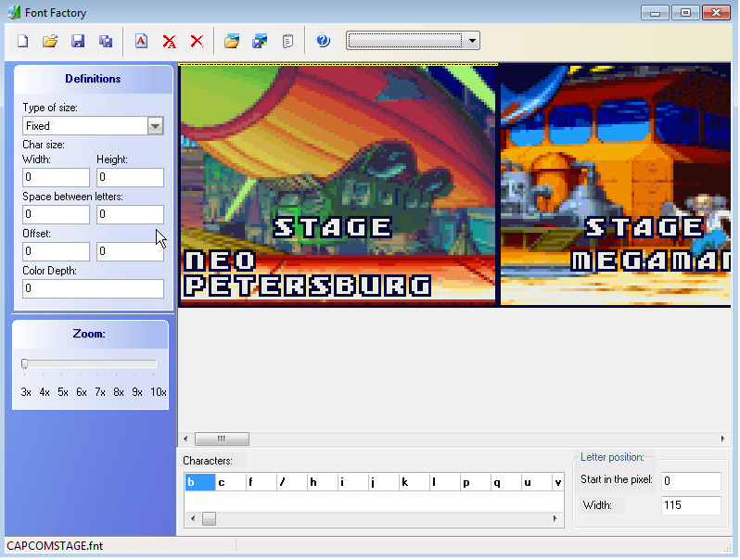This screenshot has height=560, width=740.
Task: Select character 'j' in Characters list
Action: (x=384, y=482)
